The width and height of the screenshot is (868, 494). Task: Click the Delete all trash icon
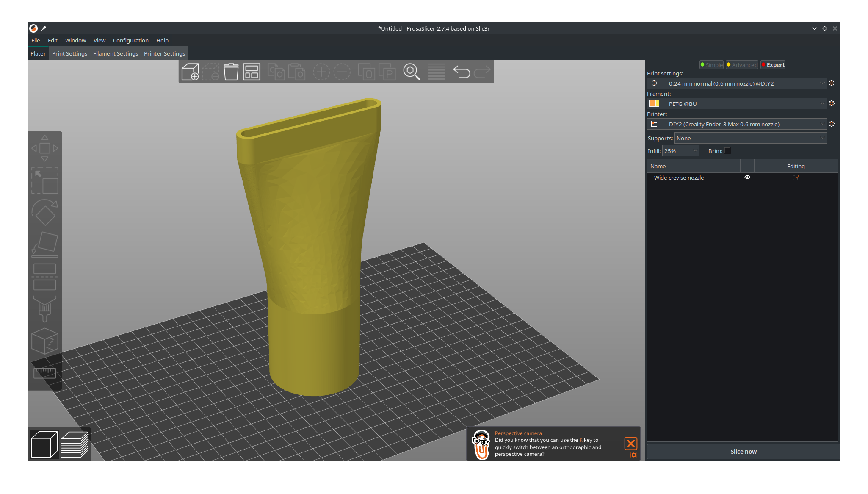[x=231, y=72]
